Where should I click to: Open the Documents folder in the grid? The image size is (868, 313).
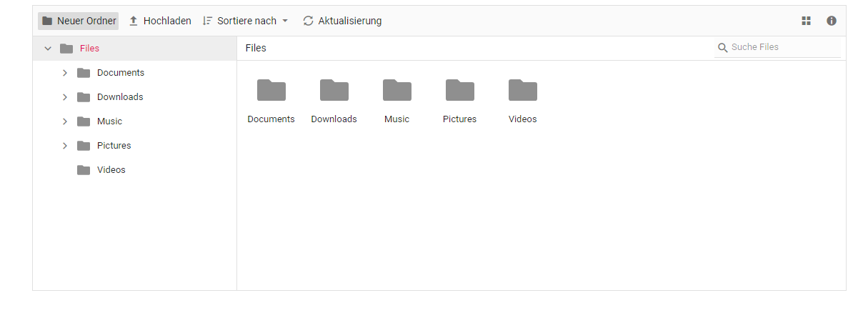(271, 101)
